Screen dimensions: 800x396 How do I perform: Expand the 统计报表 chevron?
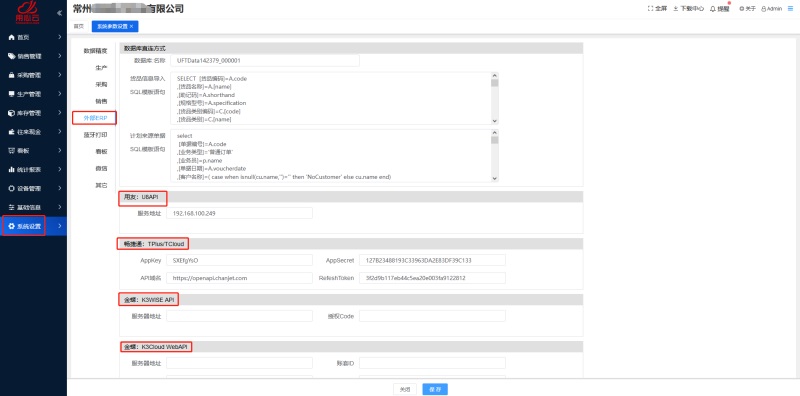click(60, 169)
